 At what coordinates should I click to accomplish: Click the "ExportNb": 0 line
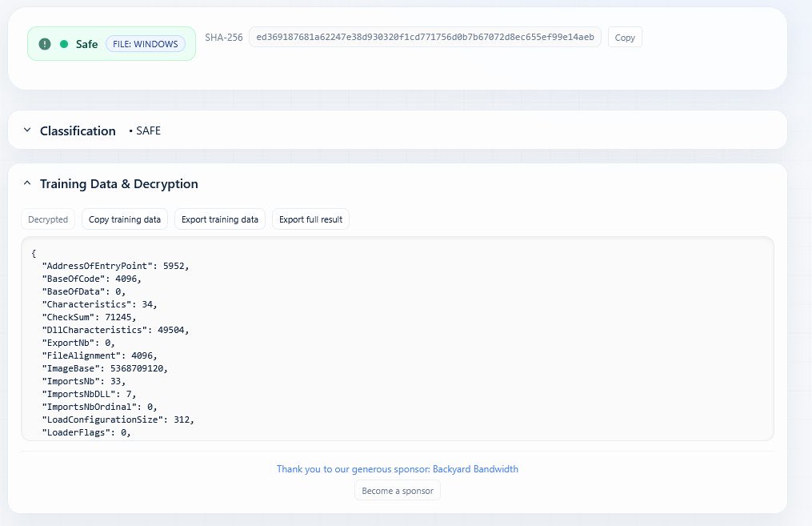78,343
